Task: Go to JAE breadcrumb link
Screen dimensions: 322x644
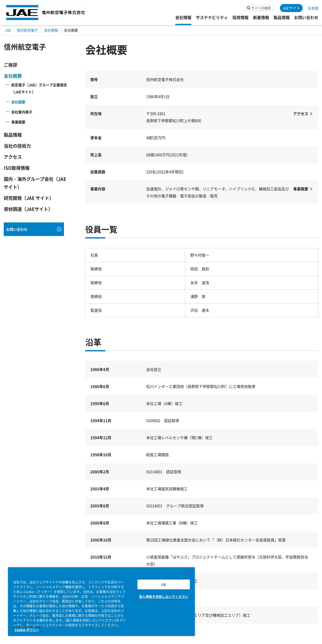Action: pos(8,30)
